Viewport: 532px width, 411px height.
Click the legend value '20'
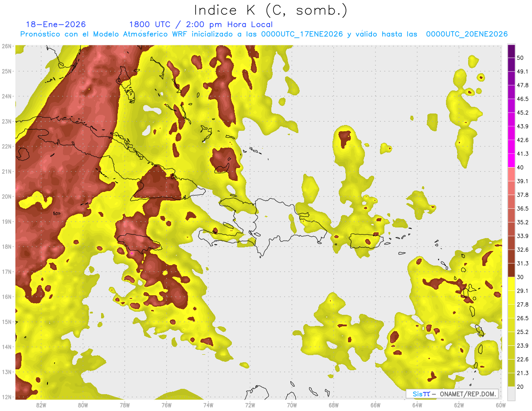[x=520, y=387]
